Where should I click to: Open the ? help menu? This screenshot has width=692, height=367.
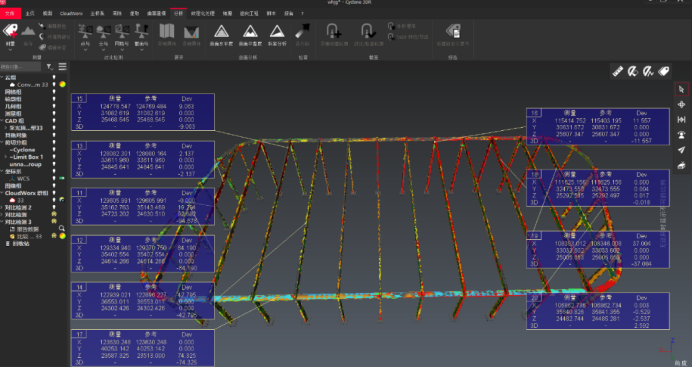[x=302, y=13]
